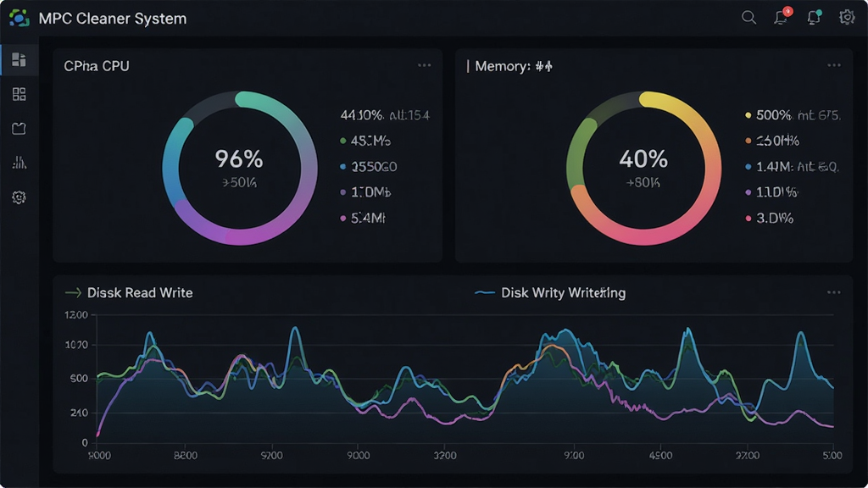Click the "5.4MI" pink legend value in CPU card
This screenshot has width=868, height=488.
tap(368, 218)
